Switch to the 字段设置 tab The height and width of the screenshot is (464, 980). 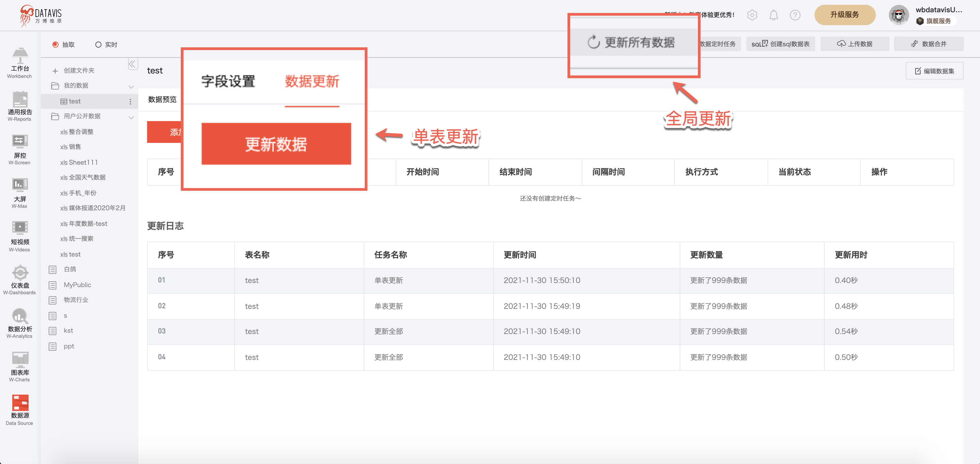tap(228, 81)
